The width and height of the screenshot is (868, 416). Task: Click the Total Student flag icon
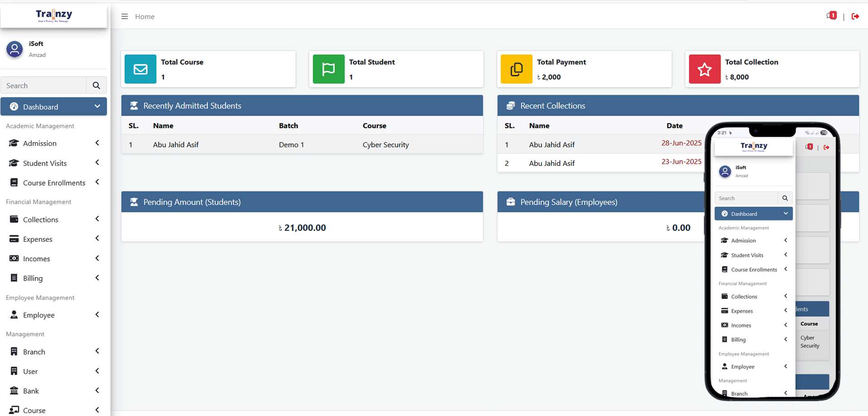pyautogui.click(x=328, y=69)
